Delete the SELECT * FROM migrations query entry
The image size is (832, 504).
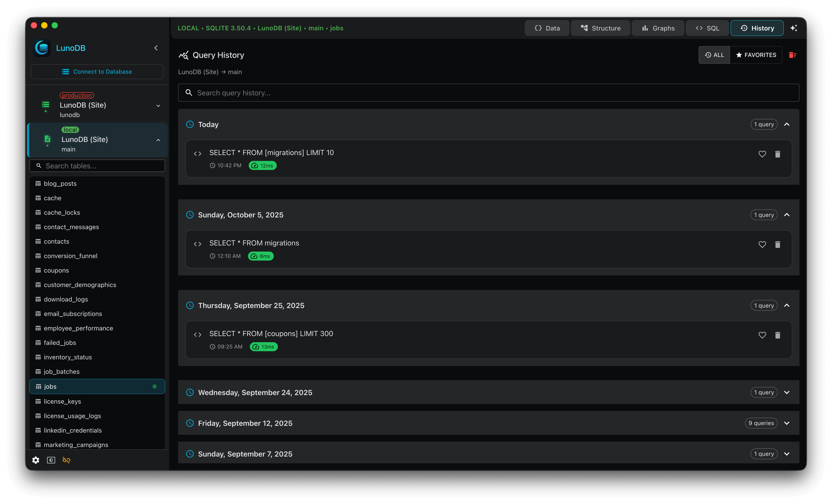778,244
